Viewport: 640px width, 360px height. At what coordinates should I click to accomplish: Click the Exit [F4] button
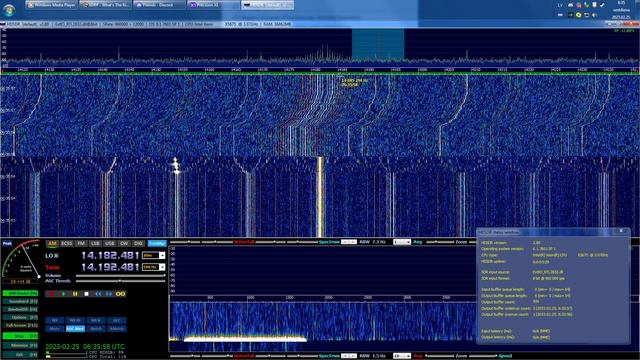(20, 355)
